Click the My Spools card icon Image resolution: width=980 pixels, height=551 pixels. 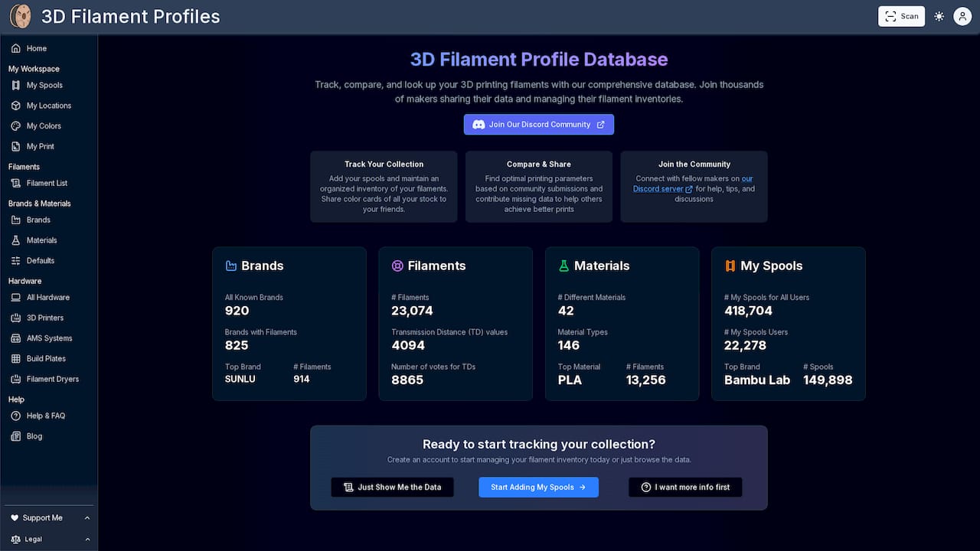(x=730, y=266)
